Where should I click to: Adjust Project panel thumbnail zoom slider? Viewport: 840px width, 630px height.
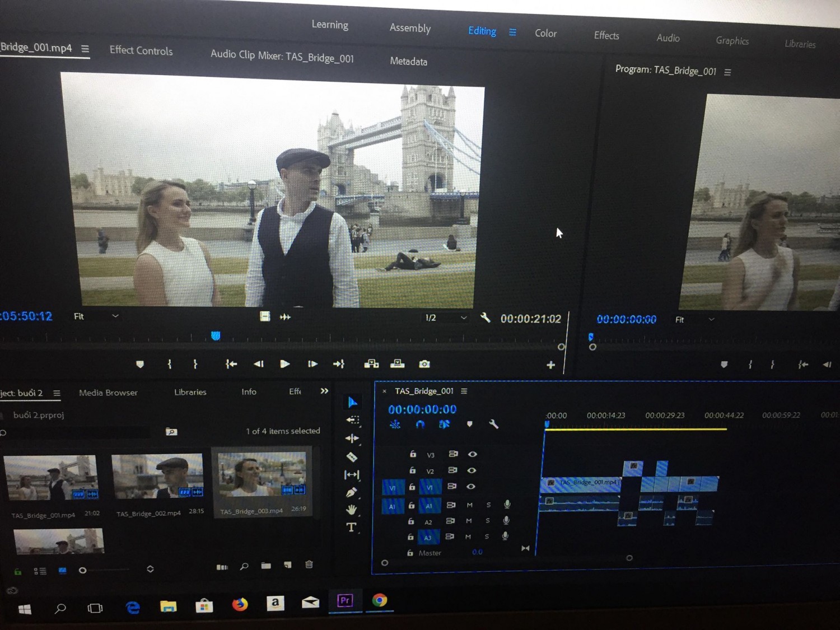click(82, 570)
